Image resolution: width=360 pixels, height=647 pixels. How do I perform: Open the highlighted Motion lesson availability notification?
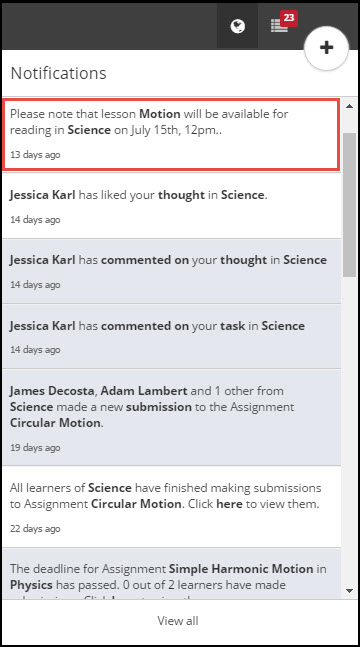171,134
